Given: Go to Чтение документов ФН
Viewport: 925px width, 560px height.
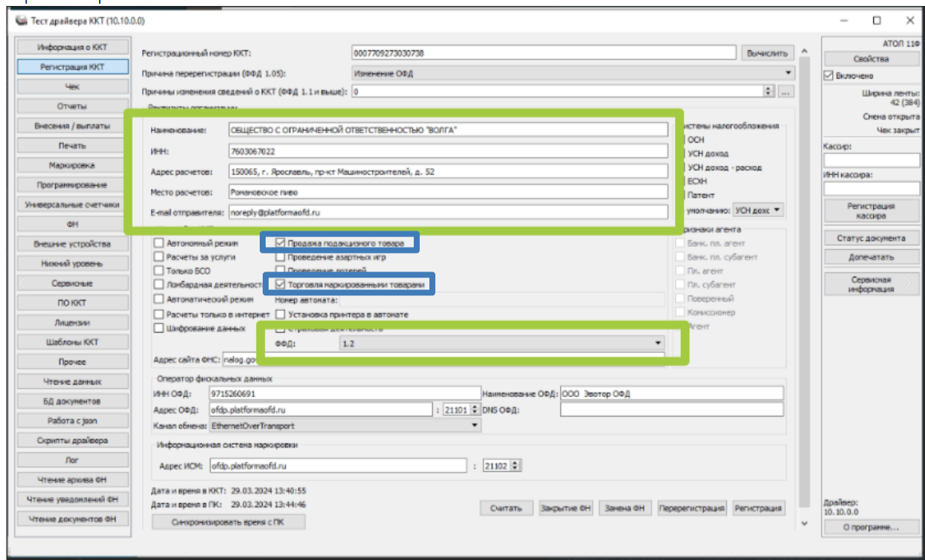Looking at the screenshot, I should click(72, 519).
